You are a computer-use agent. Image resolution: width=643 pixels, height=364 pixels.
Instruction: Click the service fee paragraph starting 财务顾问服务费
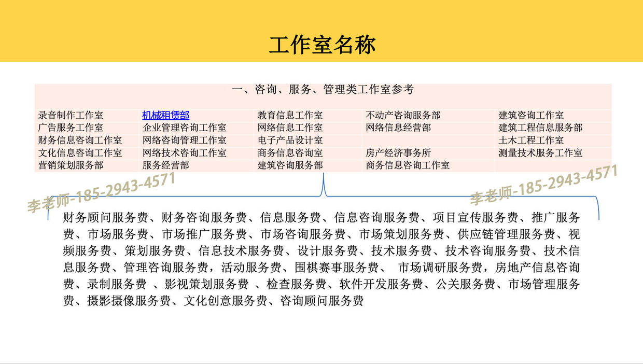click(x=321, y=259)
